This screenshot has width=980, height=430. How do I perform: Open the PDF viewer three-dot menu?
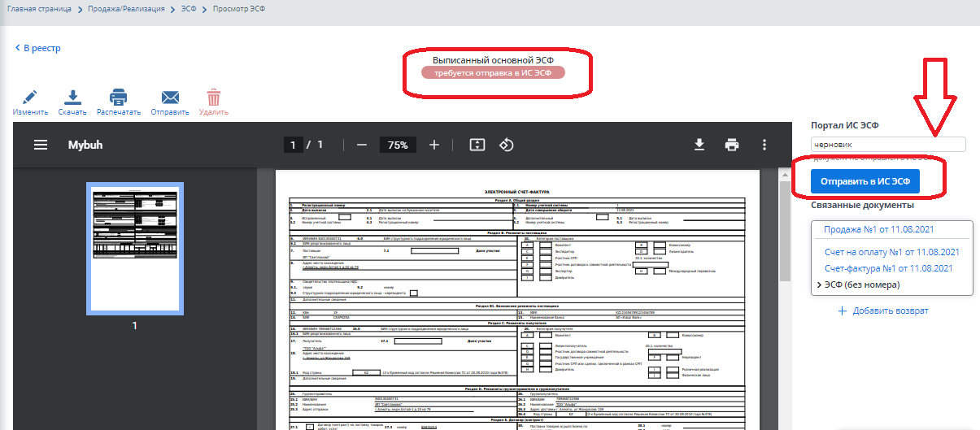764,145
